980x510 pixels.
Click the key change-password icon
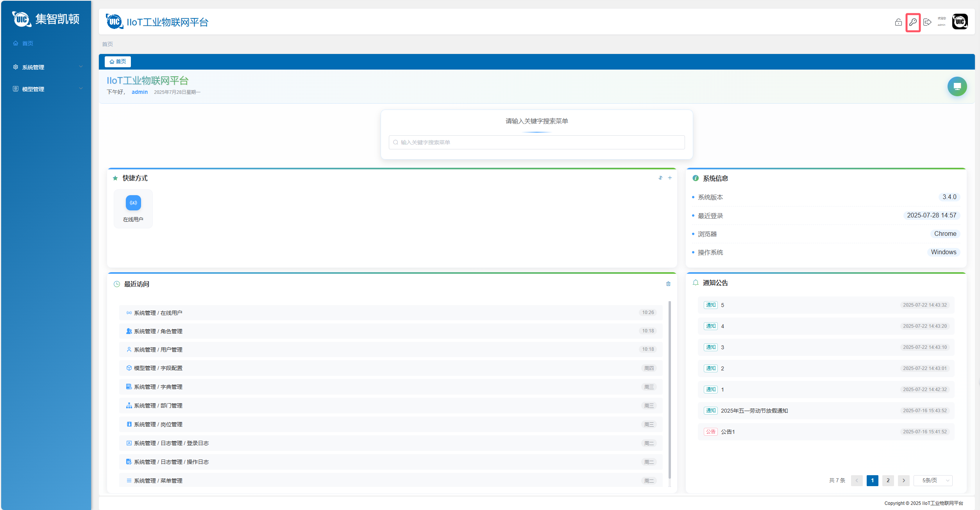913,22
